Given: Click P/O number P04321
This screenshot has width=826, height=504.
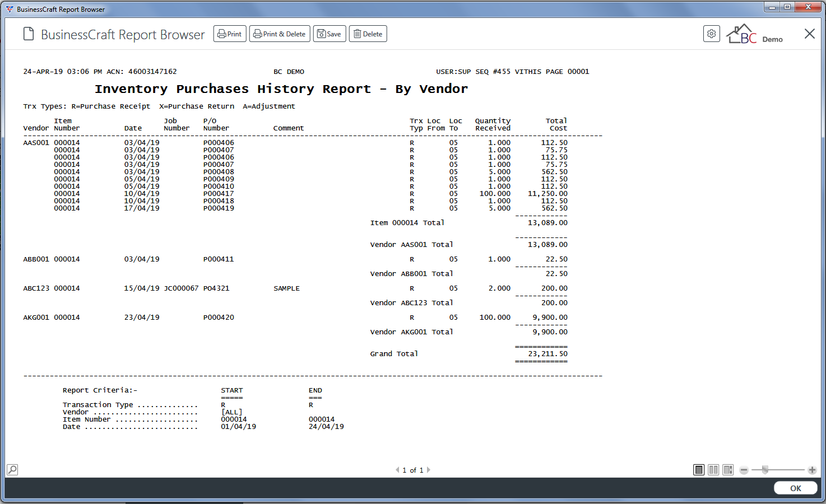Looking at the screenshot, I should click(216, 288).
